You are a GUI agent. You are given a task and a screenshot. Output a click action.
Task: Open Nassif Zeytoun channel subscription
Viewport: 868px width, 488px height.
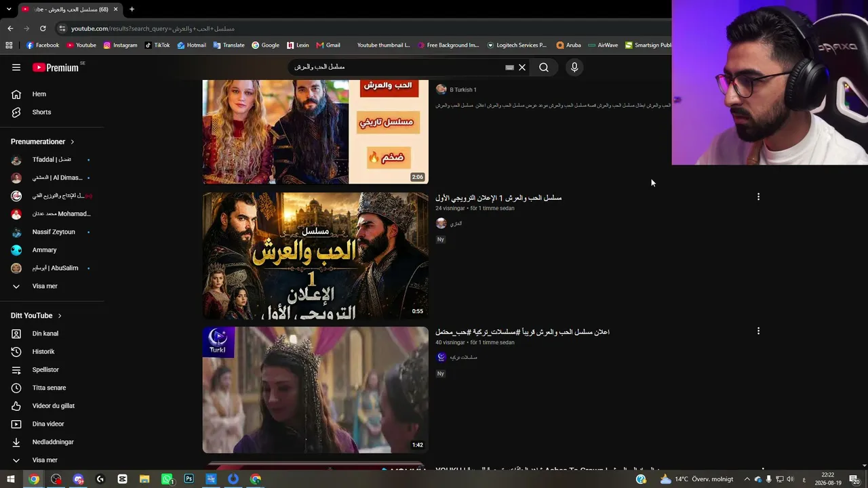click(52, 232)
